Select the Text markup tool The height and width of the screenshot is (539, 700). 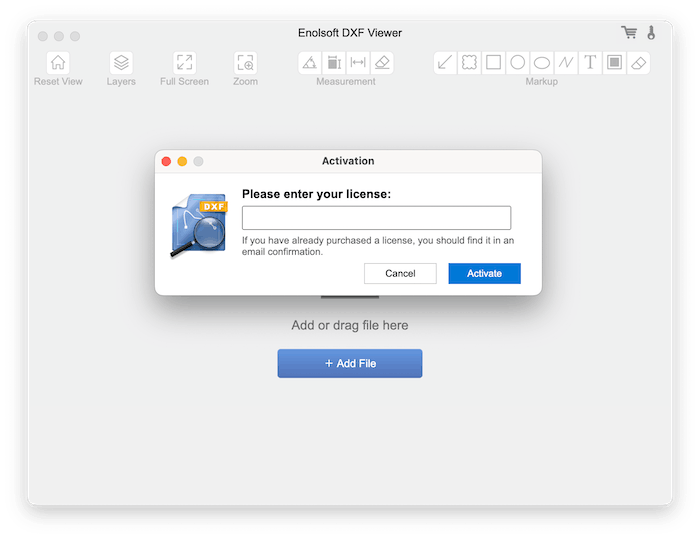pyautogui.click(x=591, y=63)
